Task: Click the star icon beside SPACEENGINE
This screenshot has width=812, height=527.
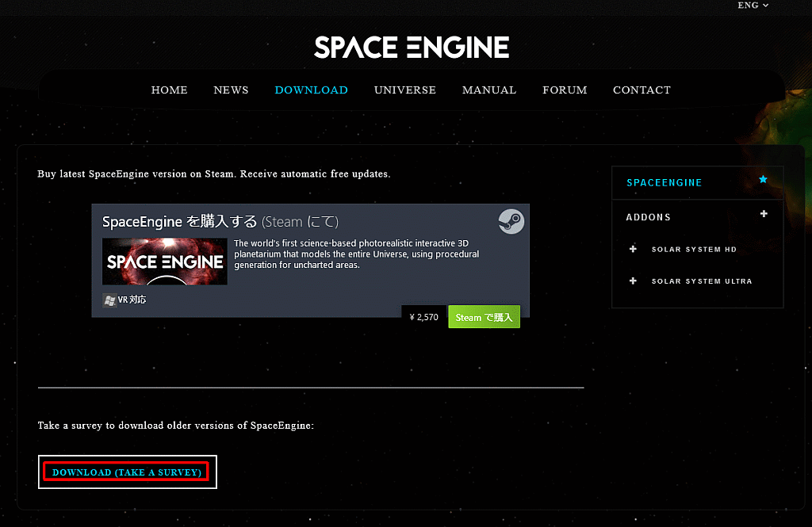Action: (763, 180)
